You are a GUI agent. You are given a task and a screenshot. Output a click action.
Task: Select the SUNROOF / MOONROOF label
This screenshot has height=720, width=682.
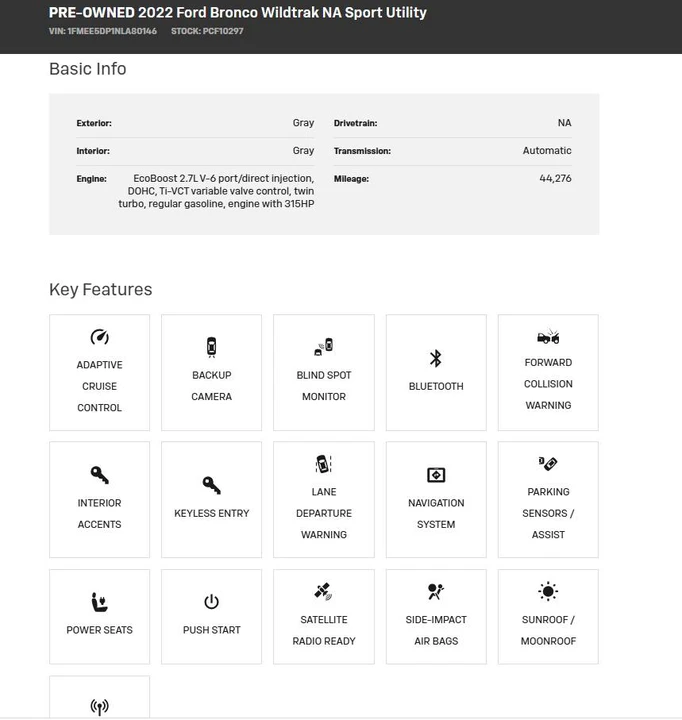coord(548,630)
